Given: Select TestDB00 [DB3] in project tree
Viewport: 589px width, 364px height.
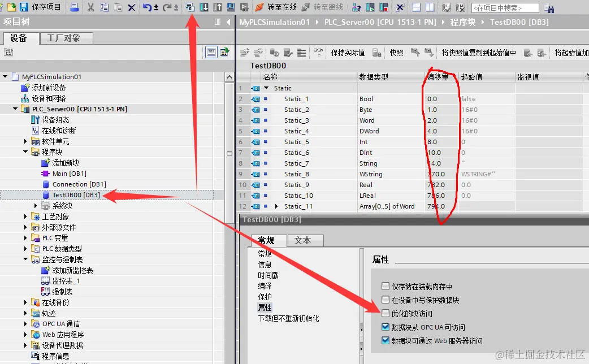Looking at the screenshot, I should click(76, 195).
